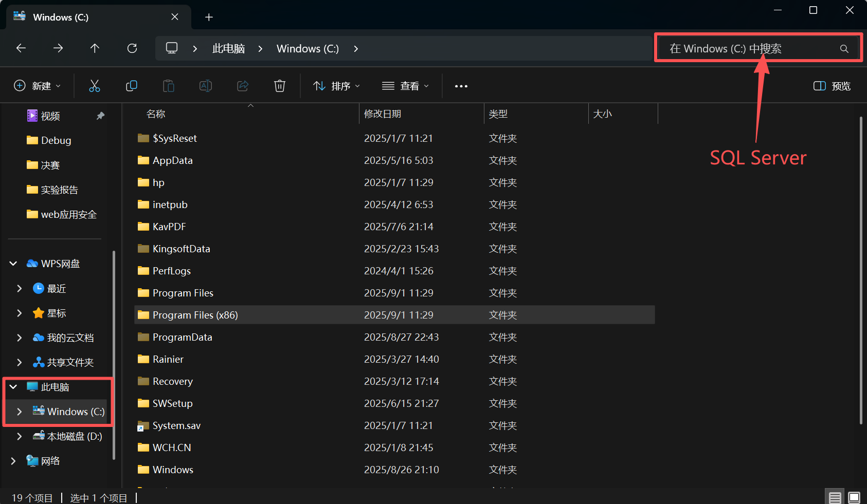Click the 此电脑 breadcrumb item
The height and width of the screenshot is (504, 867).
[x=228, y=48]
